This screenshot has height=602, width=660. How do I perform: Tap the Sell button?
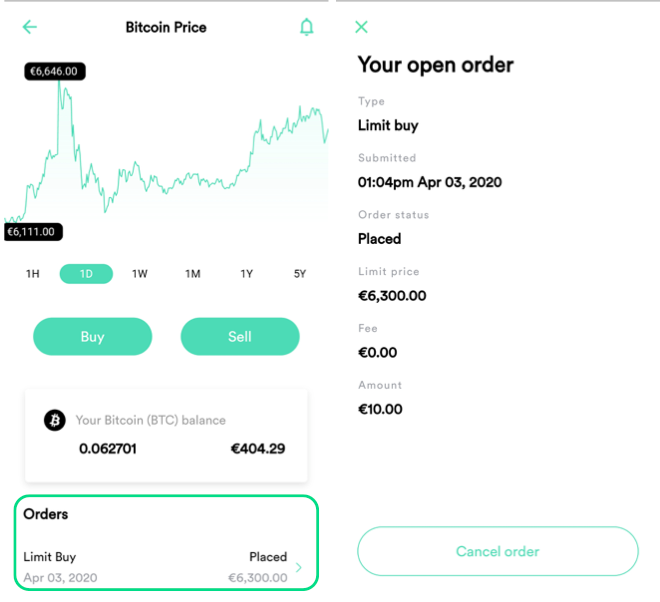pyautogui.click(x=240, y=337)
